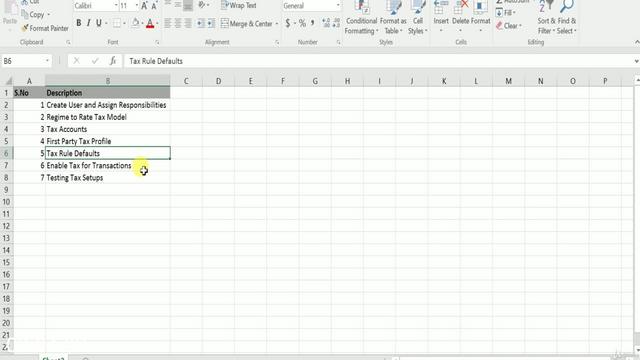
Task: Click the Name Box showing B6
Action: (26, 61)
